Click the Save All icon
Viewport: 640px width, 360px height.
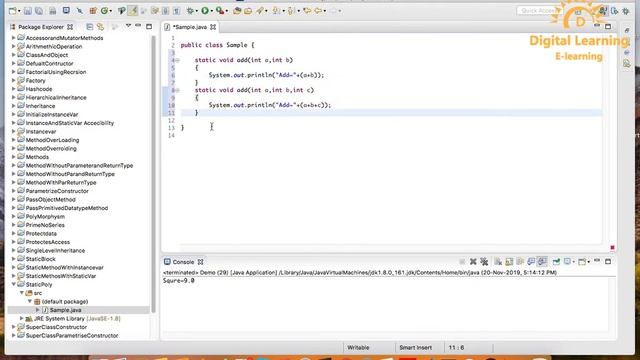(x=39, y=11)
